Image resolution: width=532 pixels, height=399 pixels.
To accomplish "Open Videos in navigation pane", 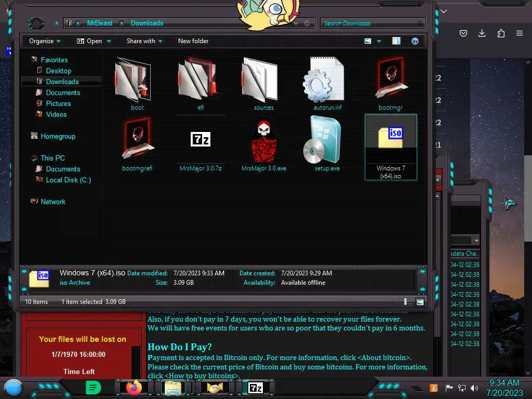I will click(x=56, y=114).
